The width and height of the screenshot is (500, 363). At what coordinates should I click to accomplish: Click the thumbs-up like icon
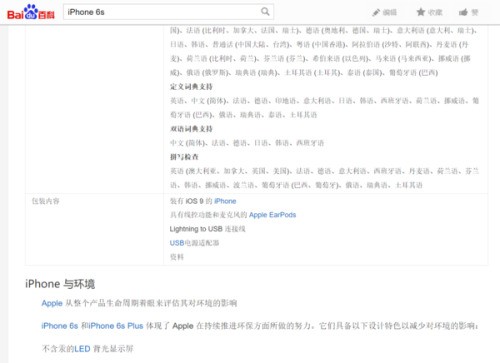(463, 12)
